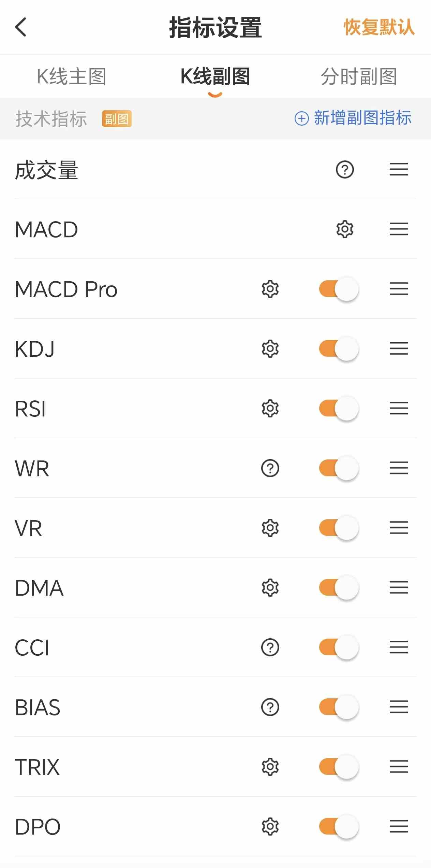The image size is (431, 868).
Task: Show help for the 成交量 indicator
Action: click(x=345, y=169)
